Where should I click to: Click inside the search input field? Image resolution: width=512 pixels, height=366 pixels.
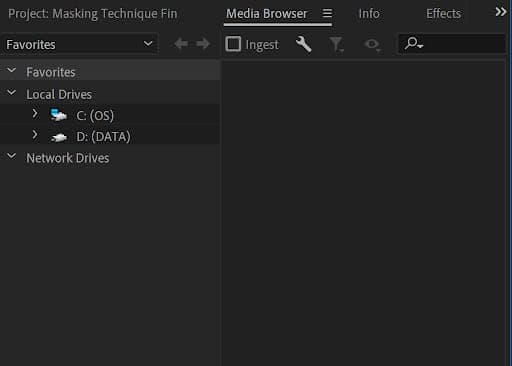[x=464, y=44]
